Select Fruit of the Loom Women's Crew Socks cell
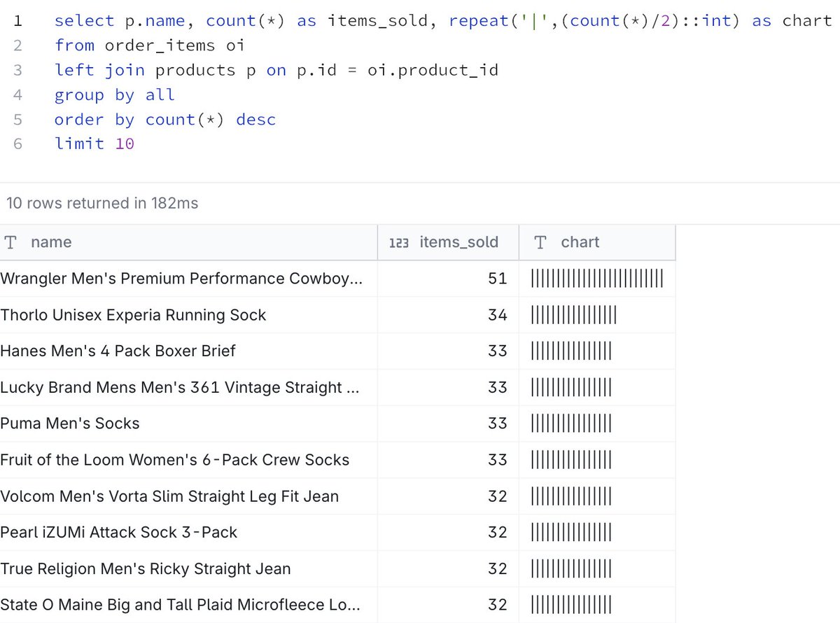Viewport: 840px width, 623px height. tap(188, 460)
